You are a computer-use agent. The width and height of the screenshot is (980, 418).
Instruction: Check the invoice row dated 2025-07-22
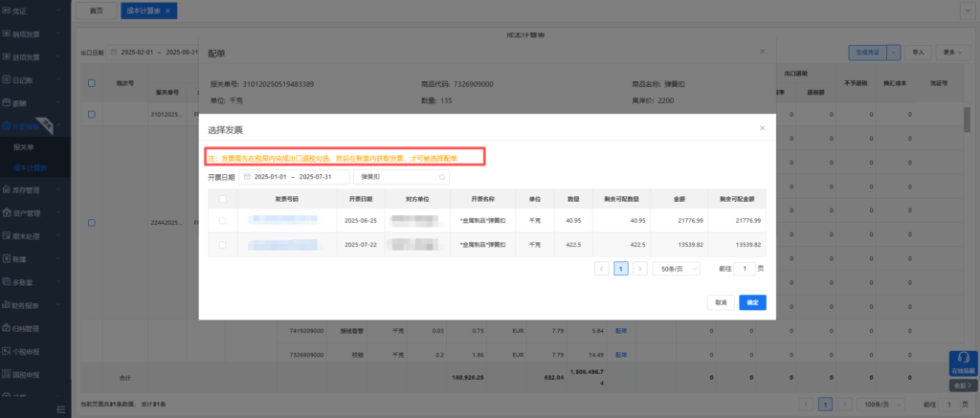223,245
